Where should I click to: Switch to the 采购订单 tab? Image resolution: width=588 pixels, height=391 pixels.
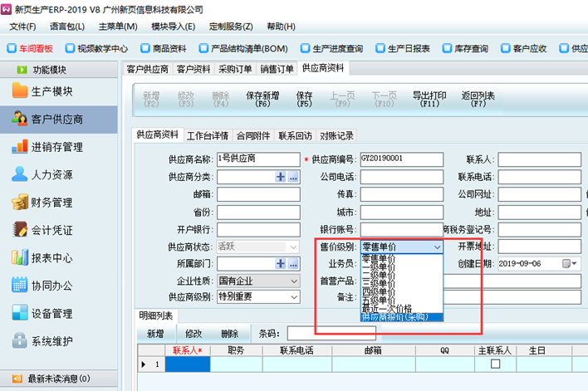(x=236, y=69)
